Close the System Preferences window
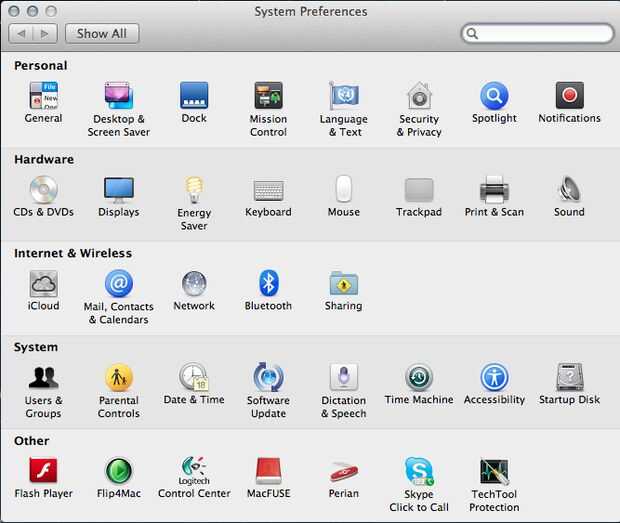The height and width of the screenshot is (523, 620). click(x=14, y=11)
